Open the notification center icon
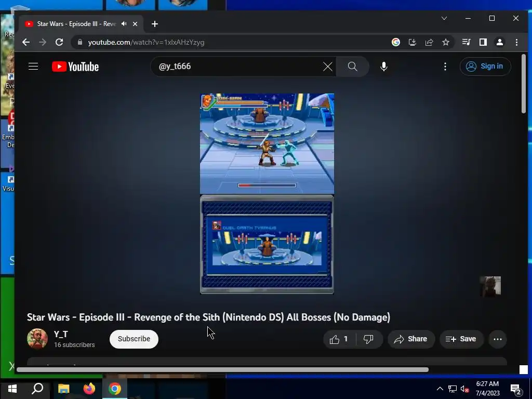Image resolution: width=532 pixels, height=399 pixels. (516, 390)
